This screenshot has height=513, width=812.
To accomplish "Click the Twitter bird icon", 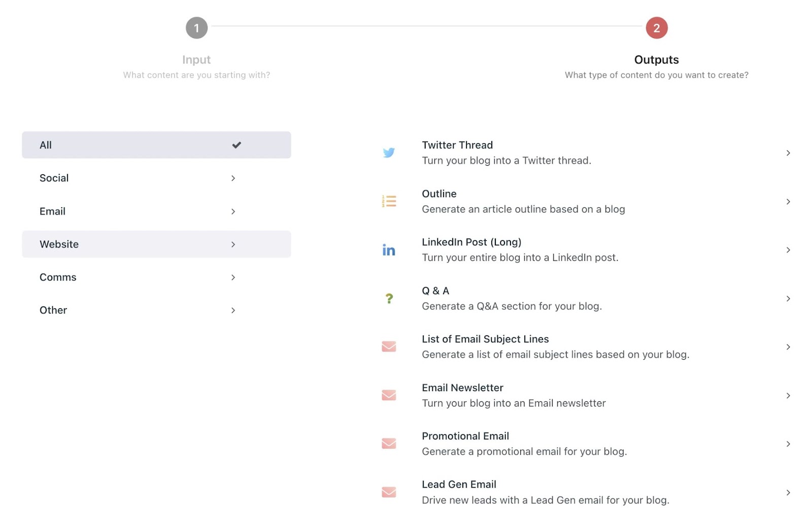I will tap(389, 153).
